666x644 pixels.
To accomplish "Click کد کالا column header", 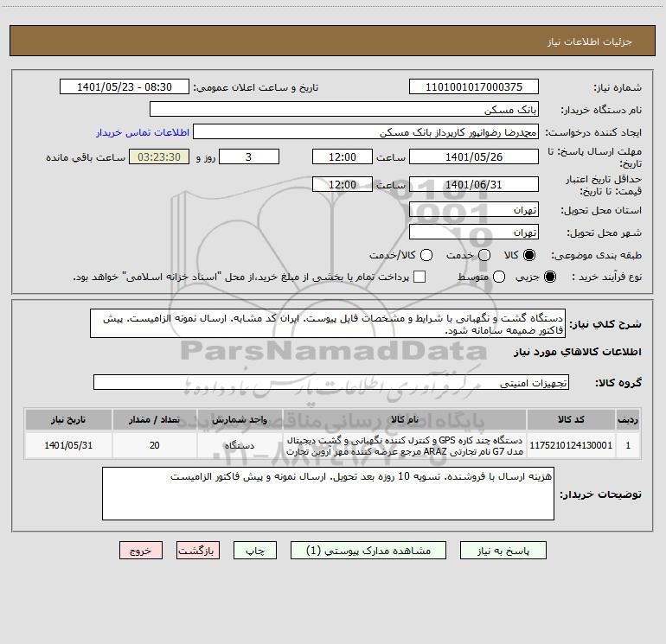I will point(571,419).
